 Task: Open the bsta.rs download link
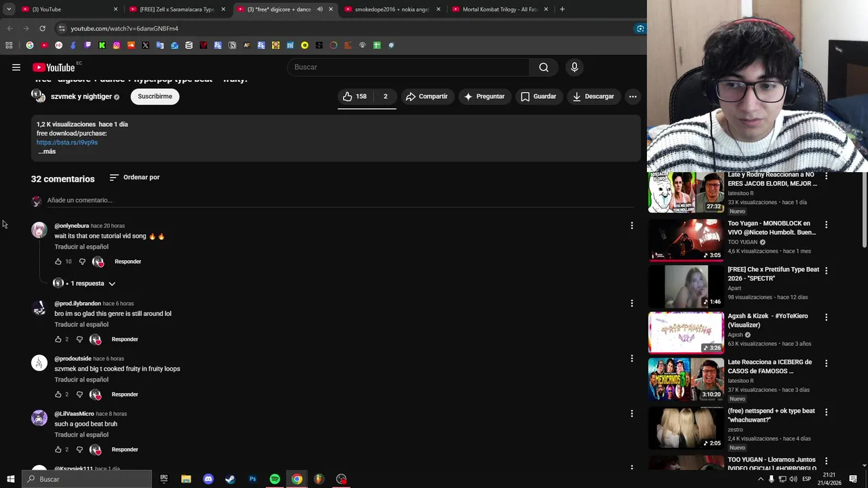[x=67, y=142]
